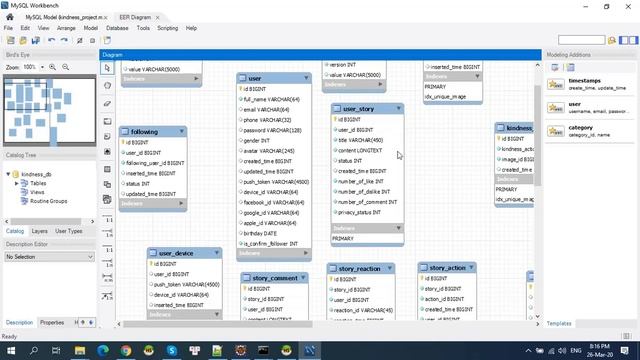The image size is (640, 360).
Task: Select the Views tree item
Action: (37, 192)
